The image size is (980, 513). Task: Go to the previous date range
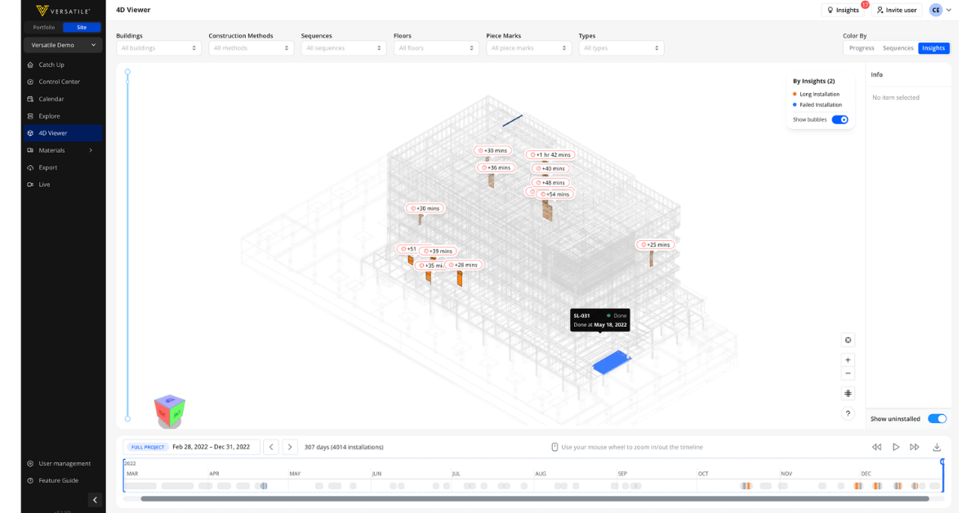[271, 447]
